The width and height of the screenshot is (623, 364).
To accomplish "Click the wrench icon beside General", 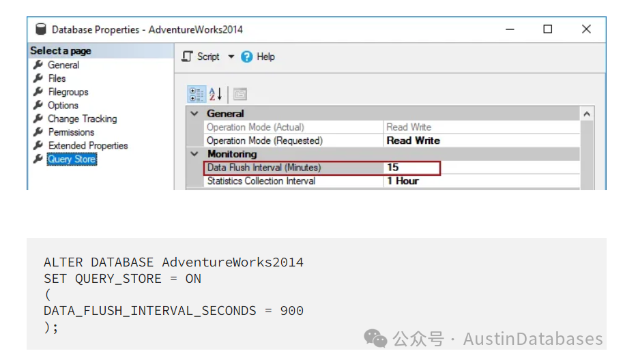I will pos(38,64).
